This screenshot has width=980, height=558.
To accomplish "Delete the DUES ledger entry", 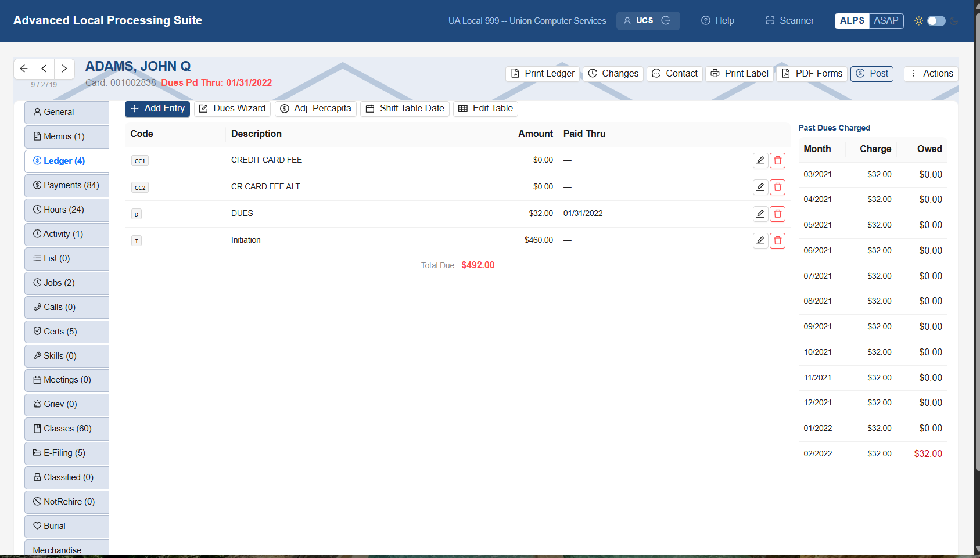I will (777, 214).
